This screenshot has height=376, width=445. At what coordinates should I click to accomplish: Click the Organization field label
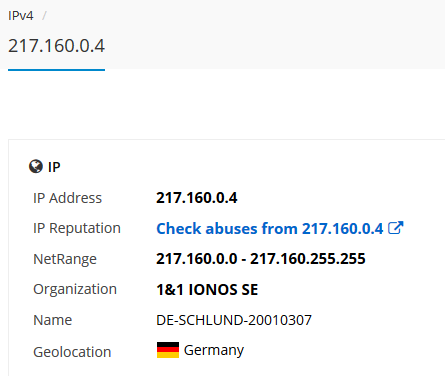pos(75,289)
